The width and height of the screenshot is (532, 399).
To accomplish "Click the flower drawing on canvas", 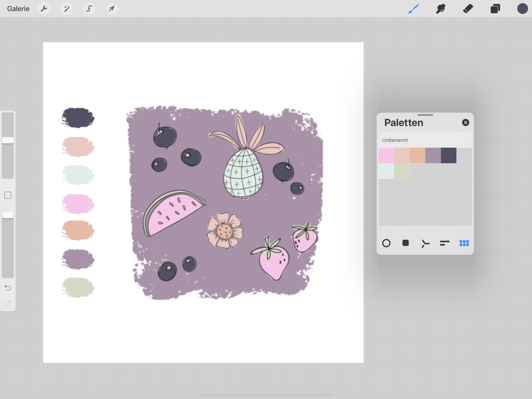I will click(225, 231).
